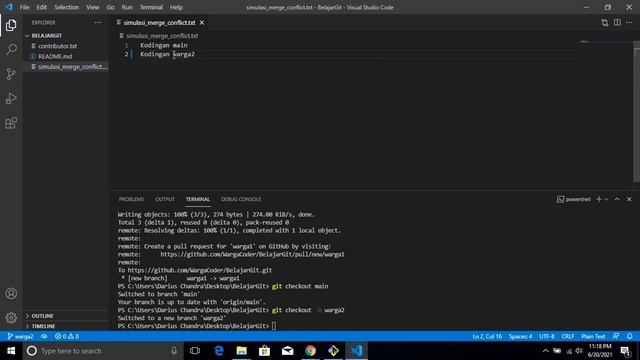Viewport: 640px width, 360px height.
Task: Add a new terminal with plus icon
Action: 599,199
